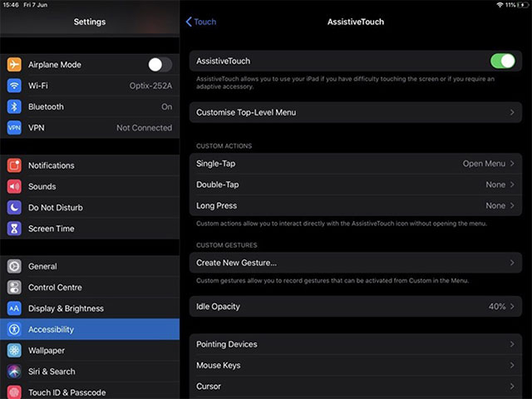Go back to Touch settings
The height and width of the screenshot is (399, 532).
coord(201,22)
